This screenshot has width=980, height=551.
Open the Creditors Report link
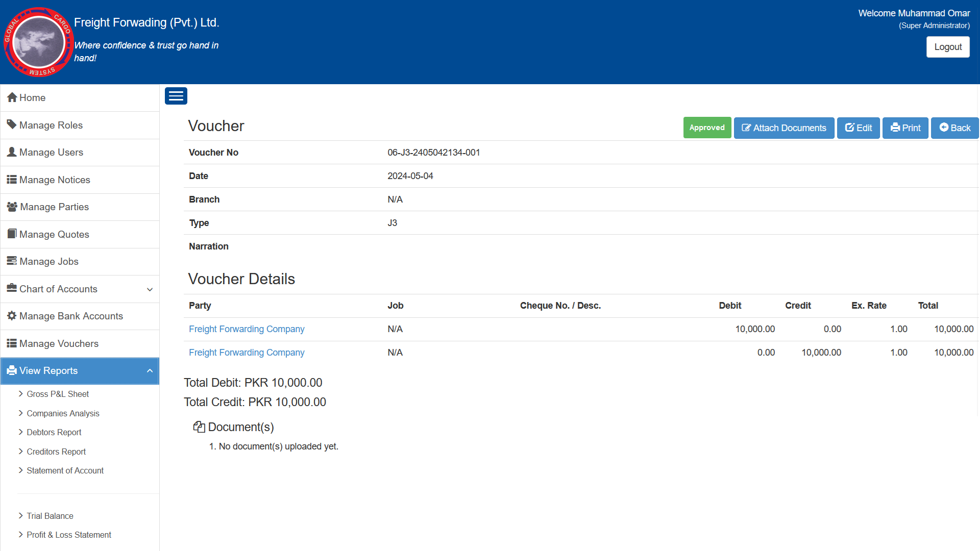[56, 452]
